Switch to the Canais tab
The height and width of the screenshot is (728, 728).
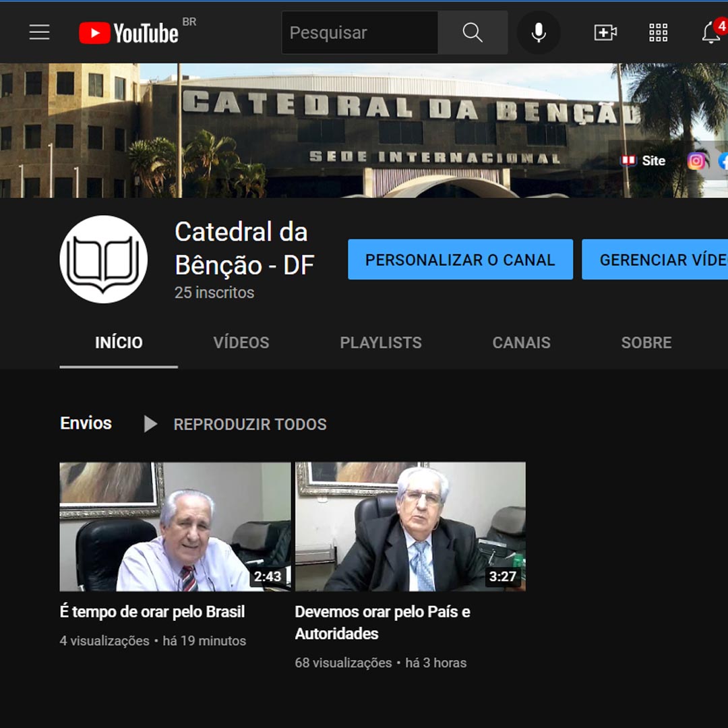tap(521, 342)
